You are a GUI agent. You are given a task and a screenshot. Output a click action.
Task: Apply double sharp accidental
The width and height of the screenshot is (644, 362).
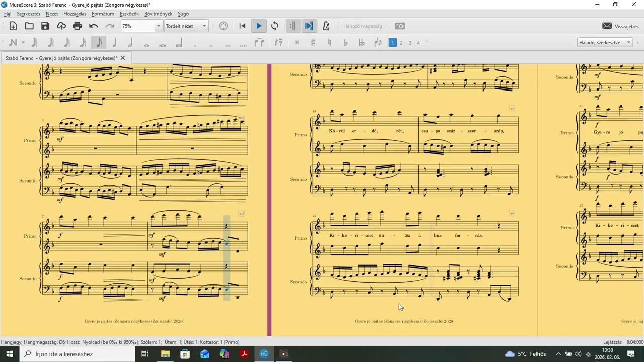297,43
